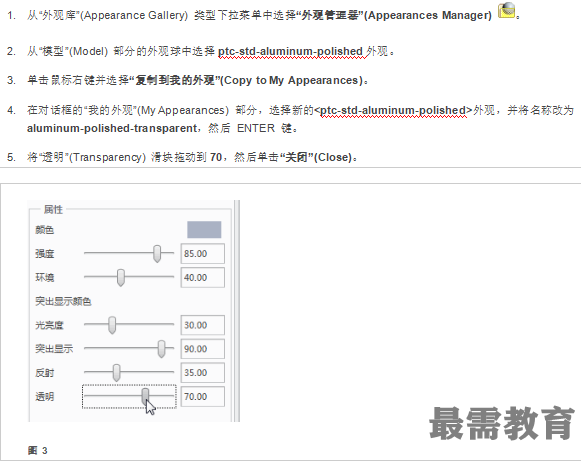Click the 属性 group label

[x=53, y=210]
